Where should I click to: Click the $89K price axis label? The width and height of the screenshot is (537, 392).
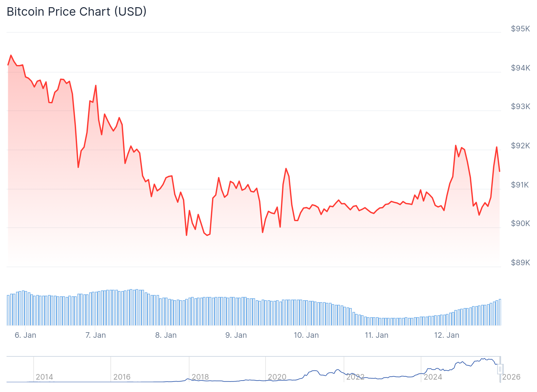[520, 263]
